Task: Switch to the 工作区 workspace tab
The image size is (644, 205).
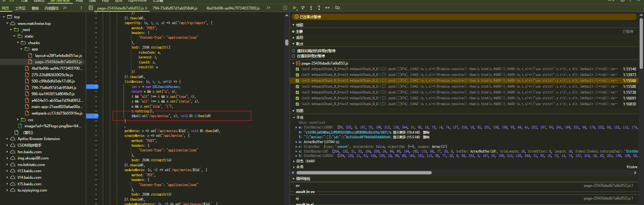Action: [x=20, y=8]
